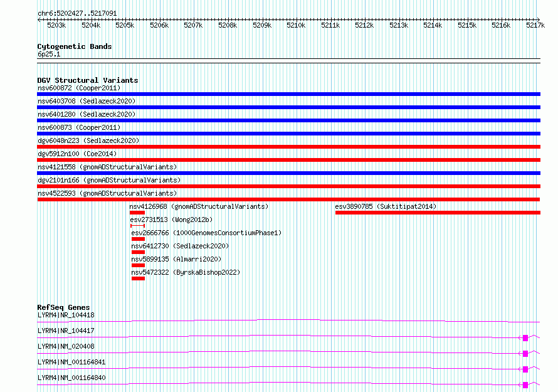
Task: Click the 5217k ruler tick label
Action: [535, 25]
